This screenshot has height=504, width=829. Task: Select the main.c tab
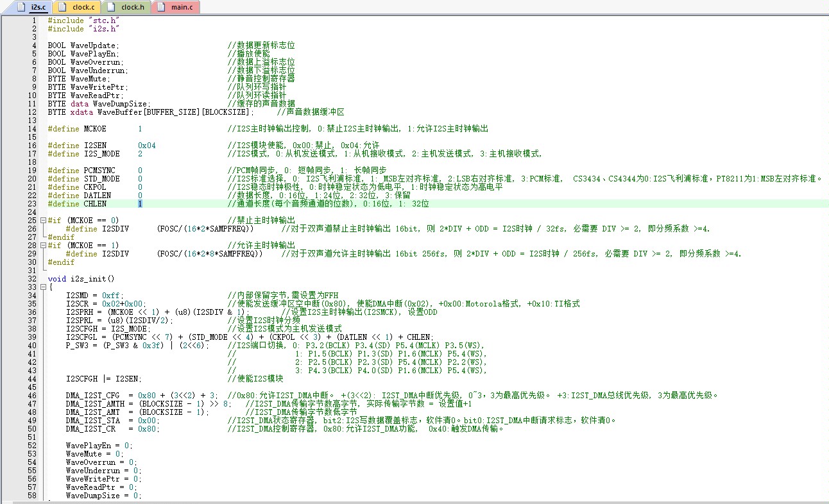point(176,8)
